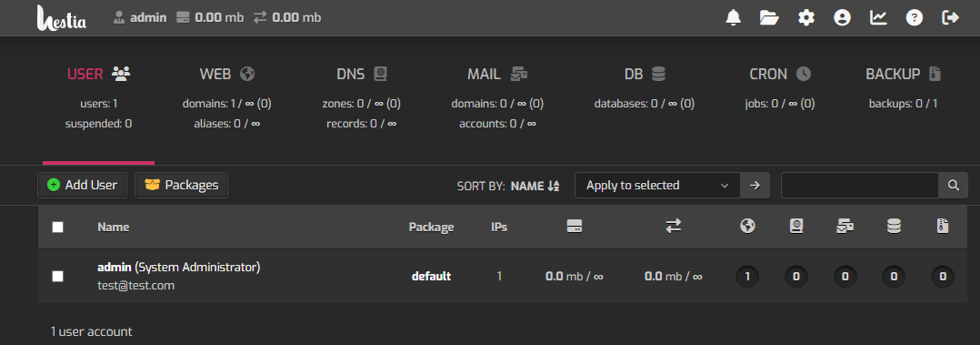Click admin's DNS zones count badge
Viewport: 980px width, 345px height.
(795, 276)
